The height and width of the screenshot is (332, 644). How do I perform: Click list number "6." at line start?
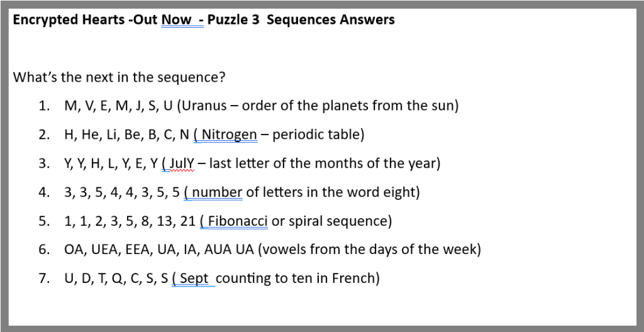44,250
